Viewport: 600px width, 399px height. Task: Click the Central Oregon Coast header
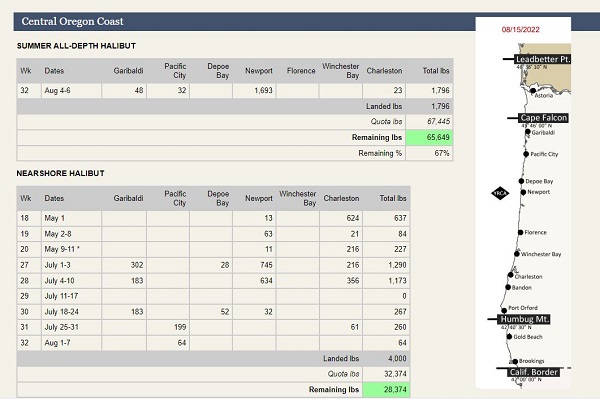point(72,21)
